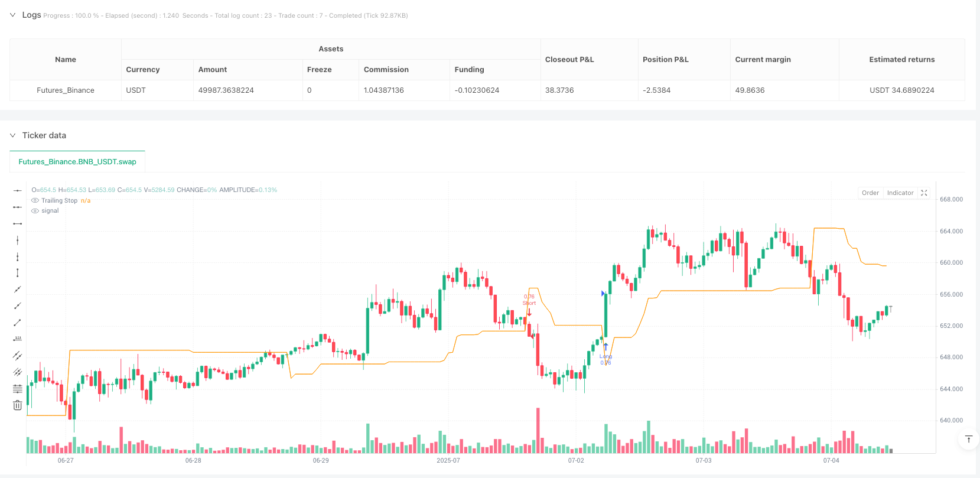
Task: Toggle signal indicator visibility eye
Action: click(35, 211)
